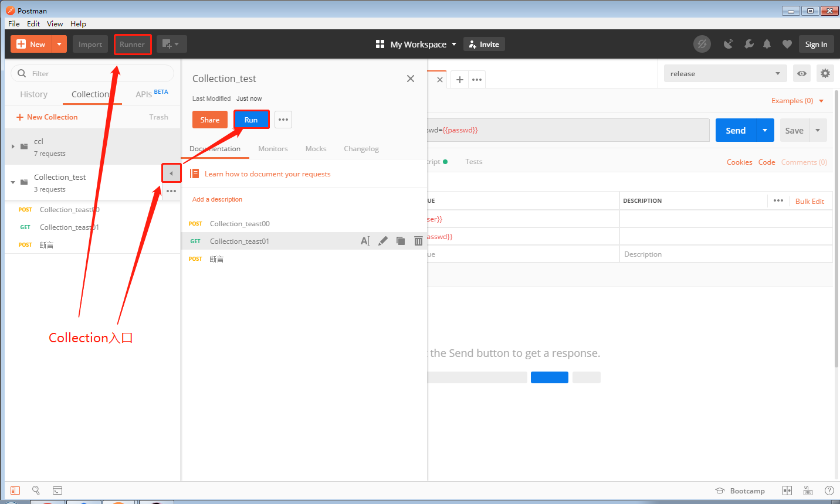The height and width of the screenshot is (504, 840).
Task: Switch to the Mocks tab
Action: point(316,149)
